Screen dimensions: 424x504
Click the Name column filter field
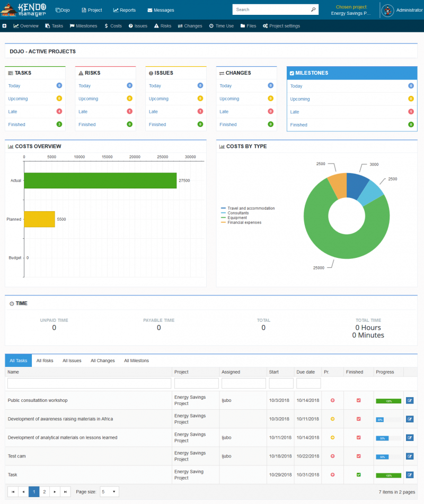point(90,383)
